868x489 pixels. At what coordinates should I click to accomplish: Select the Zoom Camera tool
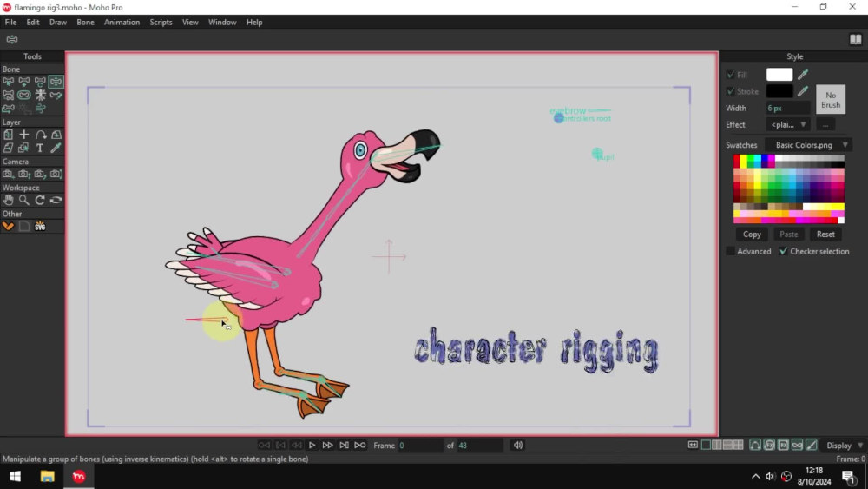tap(23, 174)
